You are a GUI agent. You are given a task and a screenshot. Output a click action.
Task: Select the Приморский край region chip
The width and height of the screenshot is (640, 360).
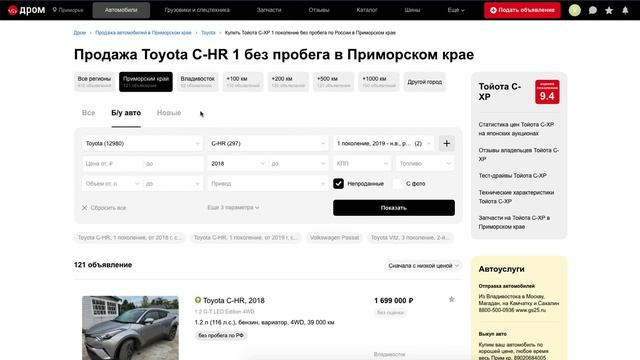point(146,82)
